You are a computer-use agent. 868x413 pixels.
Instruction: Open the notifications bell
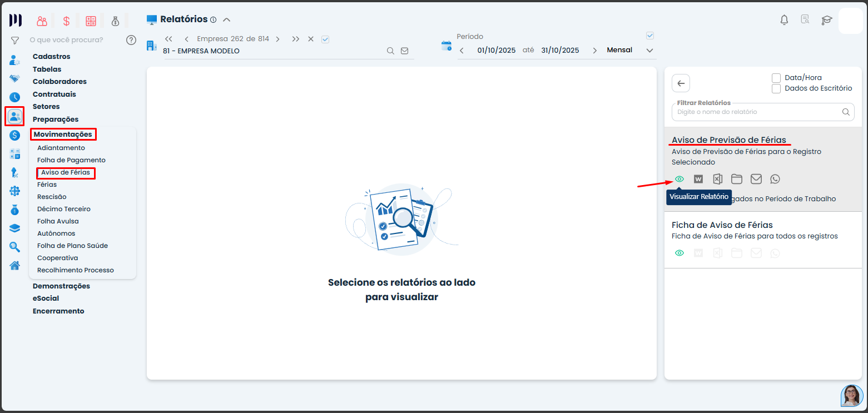point(784,20)
